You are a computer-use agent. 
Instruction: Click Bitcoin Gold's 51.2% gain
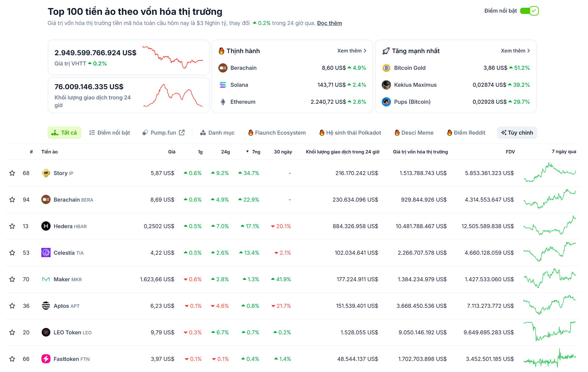pyautogui.click(x=519, y=68)
